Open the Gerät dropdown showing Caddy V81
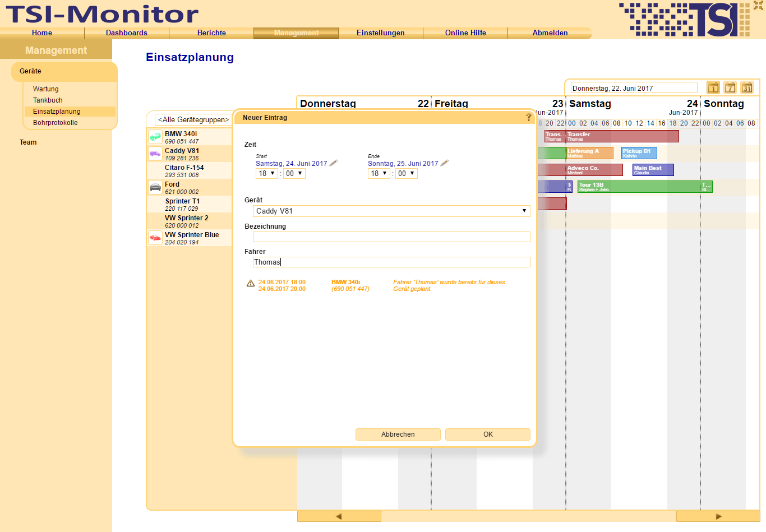Image resolution: width=766 pixels, height=532 pixels. click(x=391, y=211)
